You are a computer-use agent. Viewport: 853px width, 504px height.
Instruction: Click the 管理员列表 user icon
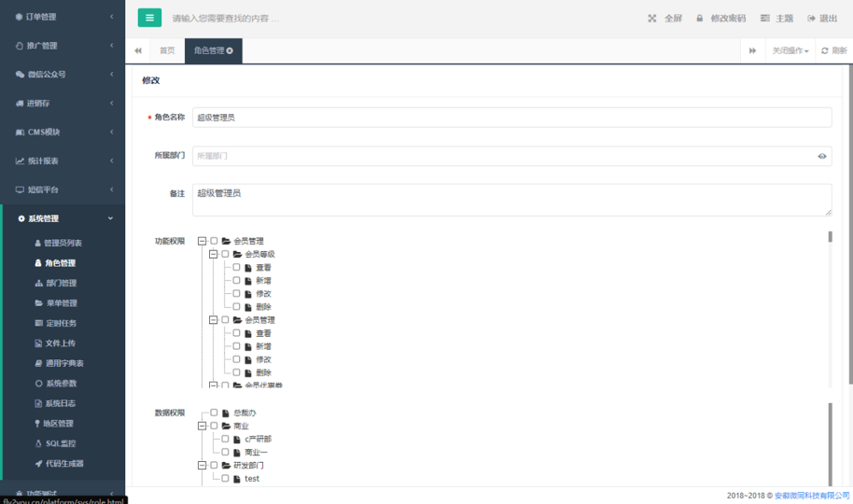[x=37, y=243]
